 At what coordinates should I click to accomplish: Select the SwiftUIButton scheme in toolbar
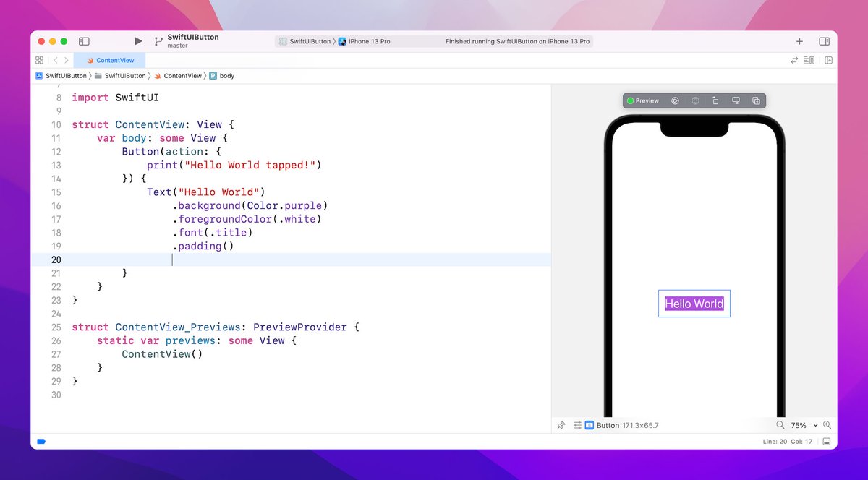pyautogui.click(x=305, y=41)
